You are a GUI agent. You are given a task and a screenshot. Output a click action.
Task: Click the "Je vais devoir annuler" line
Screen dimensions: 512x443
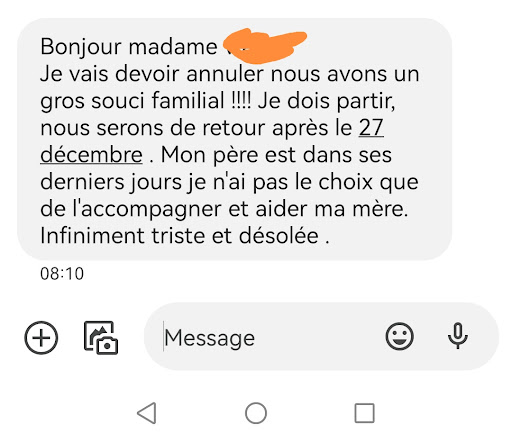coord(152,74)
